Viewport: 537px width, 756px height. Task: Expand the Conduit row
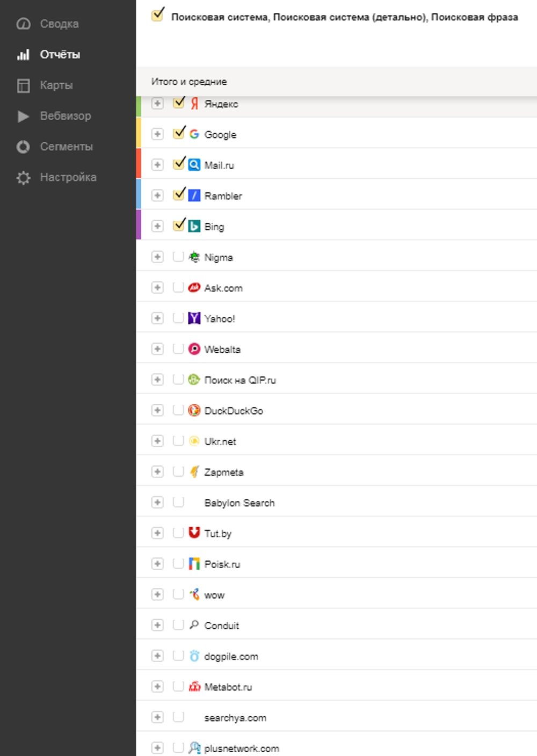pos(157,625)
